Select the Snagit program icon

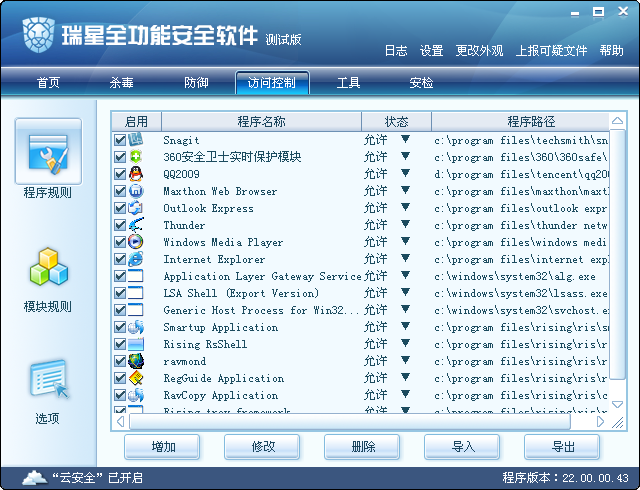[136, 140]
